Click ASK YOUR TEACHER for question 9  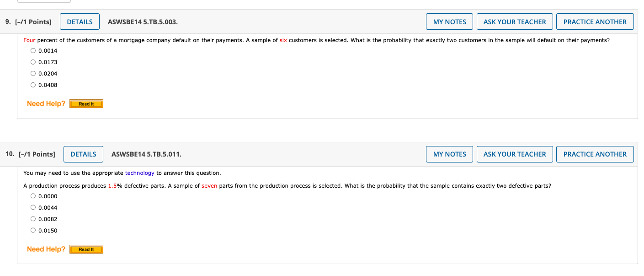pyautogui.click(x=515, y=21)
